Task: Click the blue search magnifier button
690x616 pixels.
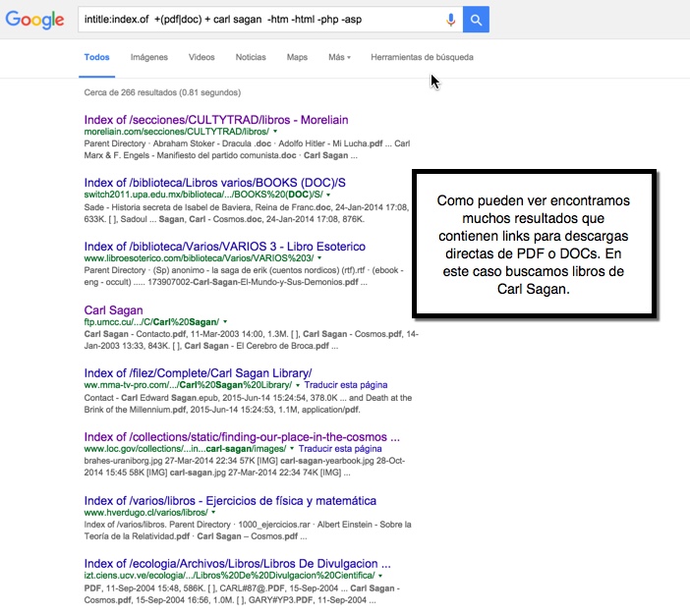Action: [476, 20]
